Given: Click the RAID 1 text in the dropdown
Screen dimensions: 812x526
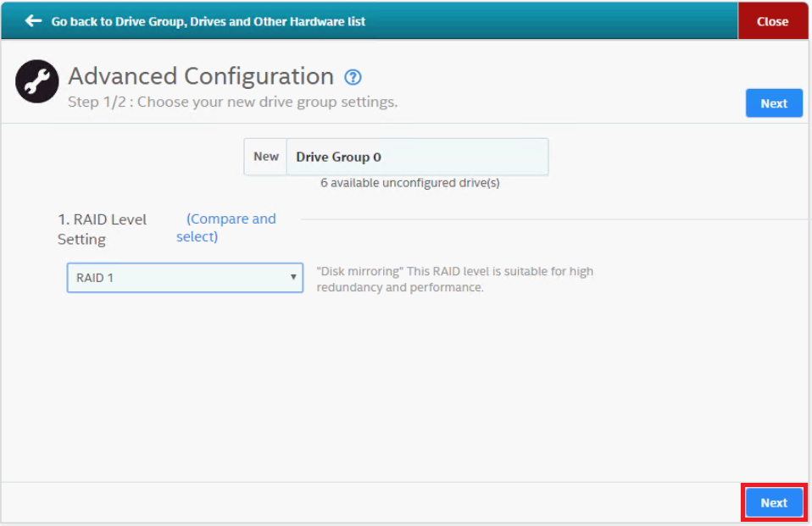Looking at the screenshot, I should tap(95, 277).
